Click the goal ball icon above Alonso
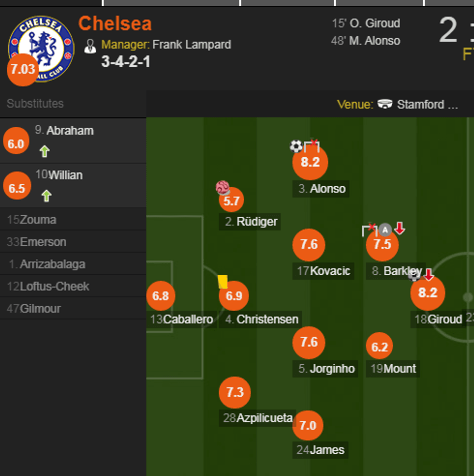This screenshot has height=476, width=474. click(296, 146)
